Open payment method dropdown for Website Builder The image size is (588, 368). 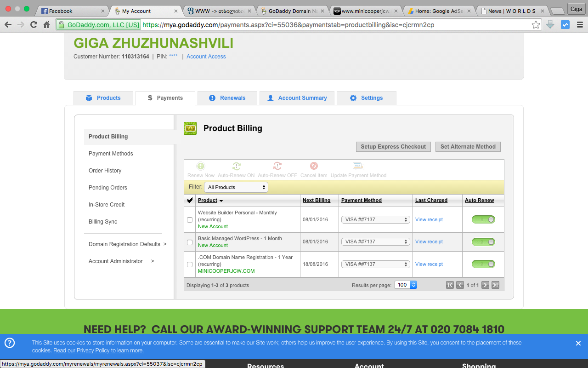(375, 219)
